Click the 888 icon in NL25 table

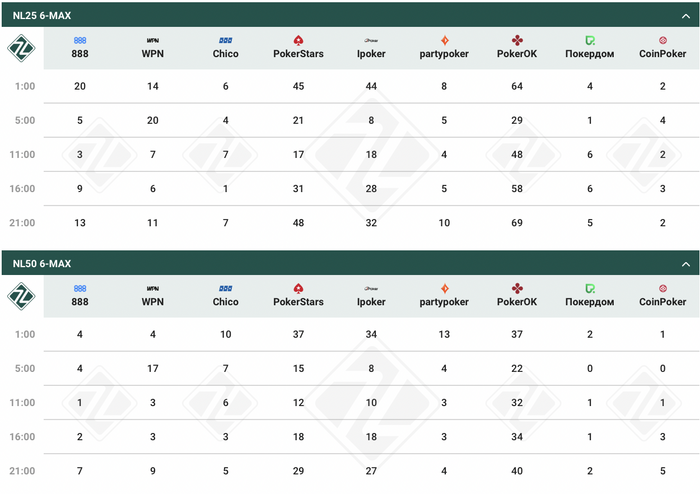coord(80,40)
